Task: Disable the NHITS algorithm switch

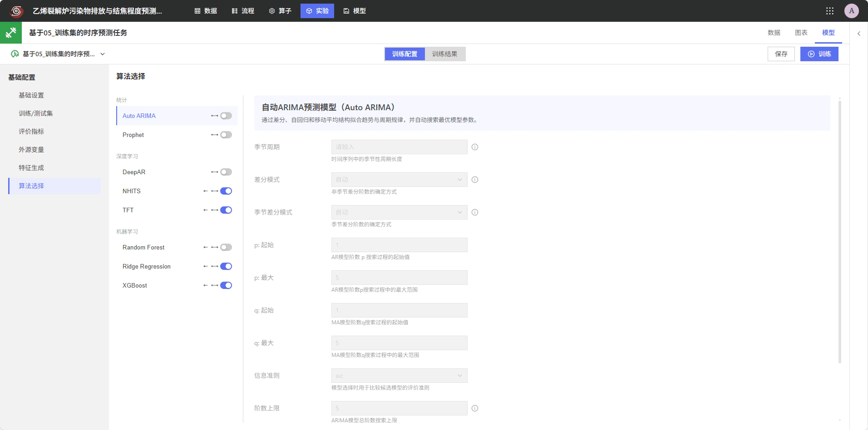Action: [x=226, y=191]
